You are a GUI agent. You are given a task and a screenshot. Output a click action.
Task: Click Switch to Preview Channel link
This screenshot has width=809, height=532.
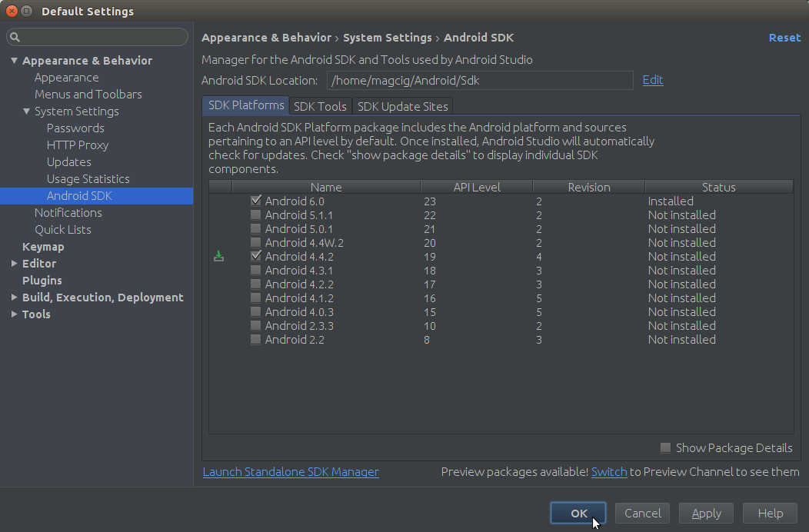coord(609,471)
